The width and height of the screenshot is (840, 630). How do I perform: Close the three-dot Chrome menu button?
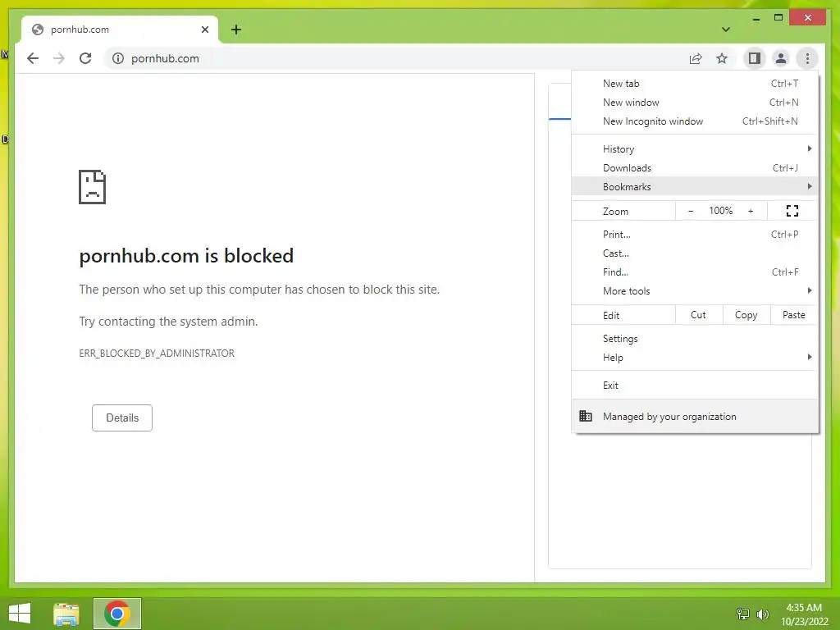click(x=807, y=58)
